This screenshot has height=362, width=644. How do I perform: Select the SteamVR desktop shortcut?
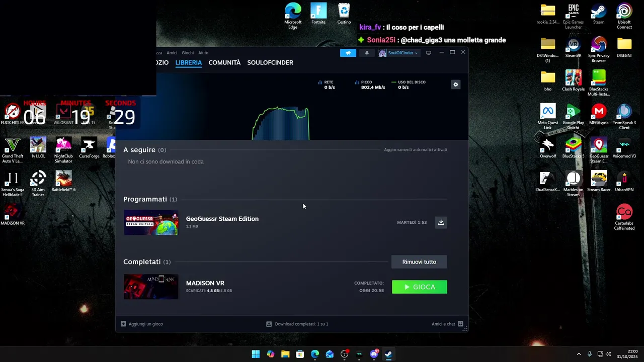[573, 48]
